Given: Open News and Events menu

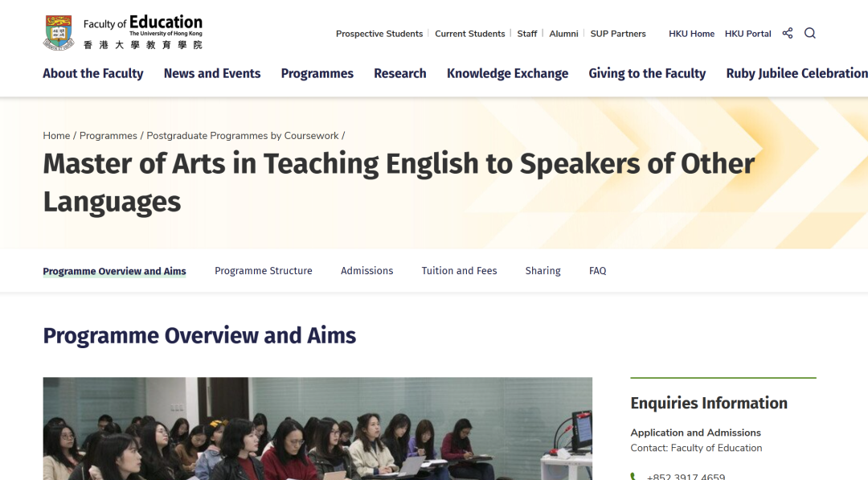Looking at the screenshot, I should point(212,74).
